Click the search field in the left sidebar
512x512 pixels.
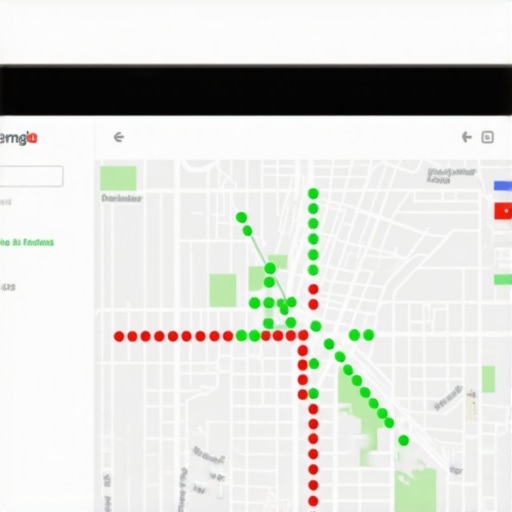pyautogui.click(x=31, y=176)
